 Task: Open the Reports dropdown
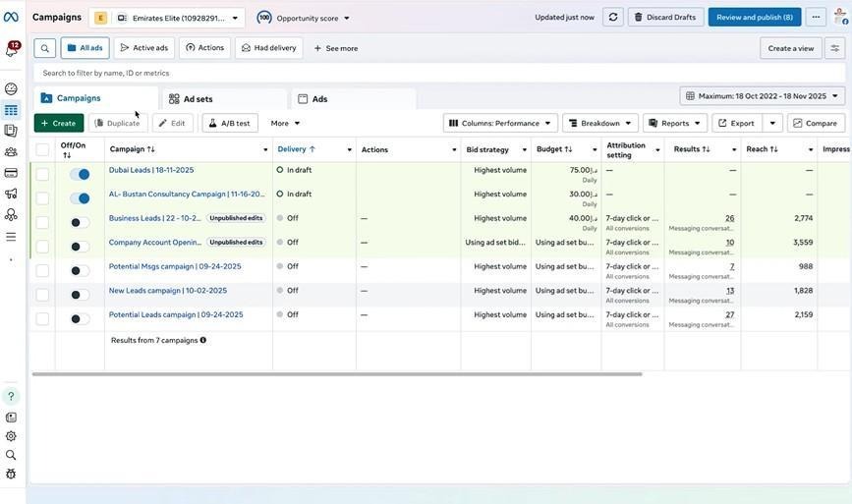click(x=675, y=123)
